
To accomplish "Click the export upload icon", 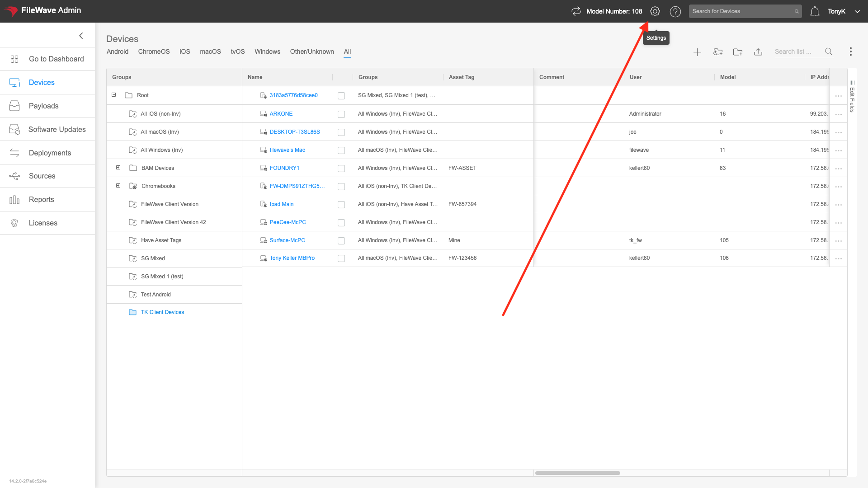I will 758,52.
